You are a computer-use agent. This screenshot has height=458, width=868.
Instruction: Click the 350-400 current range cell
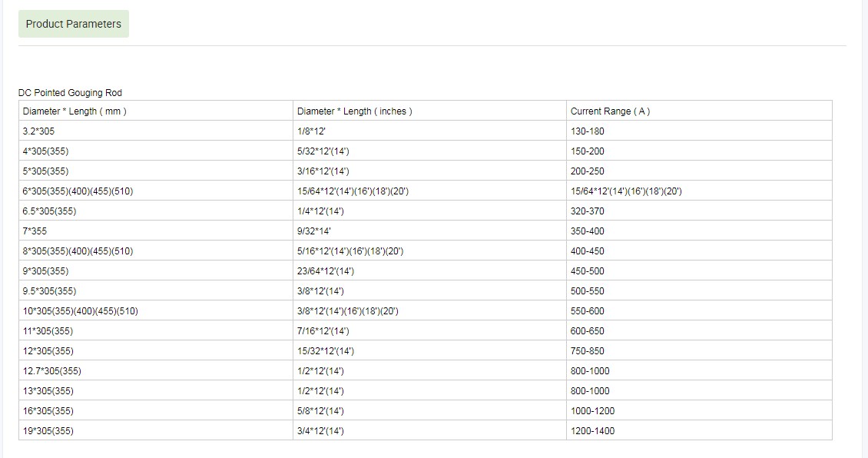[x=588, y=231]
